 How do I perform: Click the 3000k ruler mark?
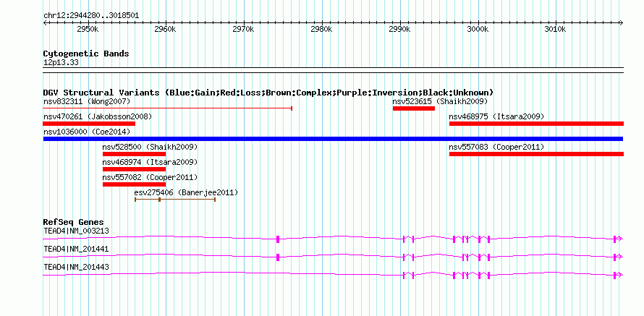478,30
